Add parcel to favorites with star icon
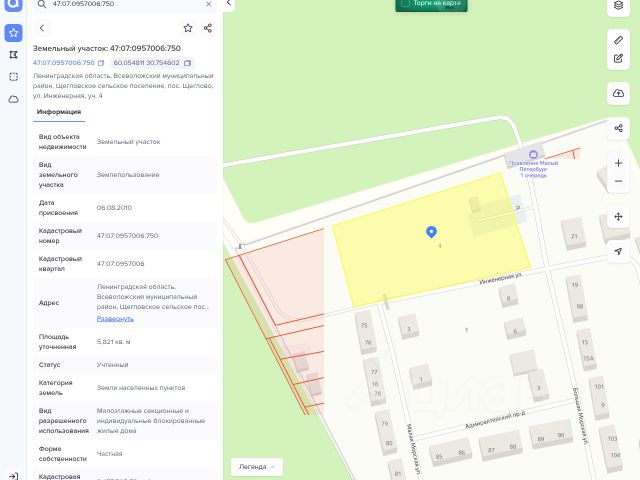 point(188,28)
